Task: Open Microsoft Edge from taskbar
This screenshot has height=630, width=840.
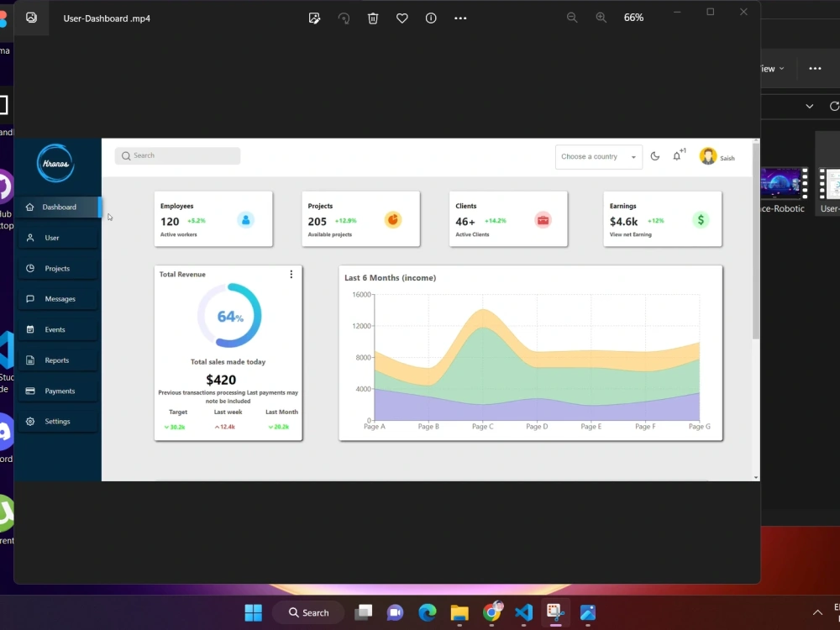Action: (427, 612)
